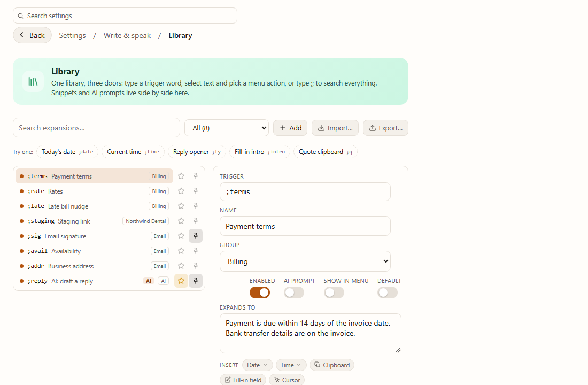588x385 pixels.
Task: Click the Back button
Action: 32,35
